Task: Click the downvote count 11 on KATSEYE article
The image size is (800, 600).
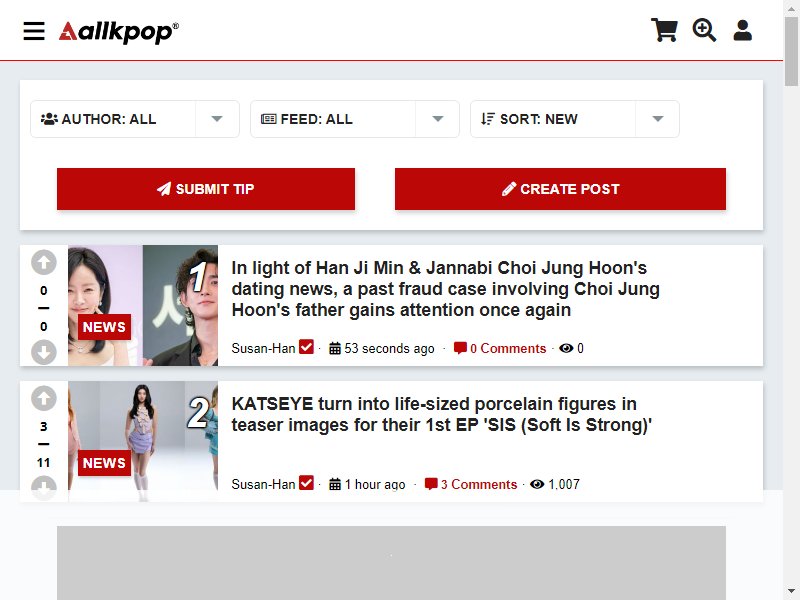Action: coord(44,463)
